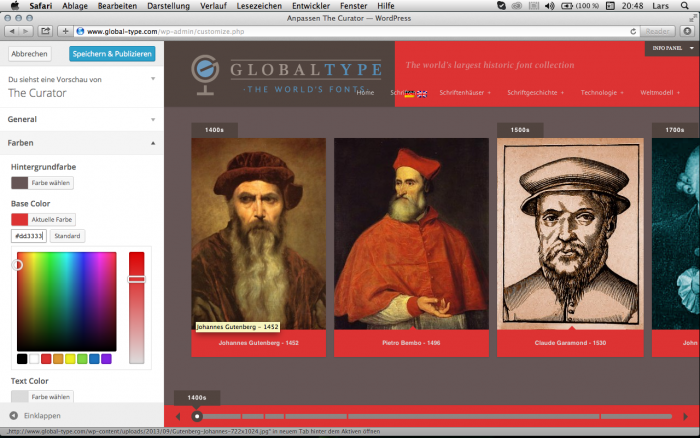700x438 pixels.
Task: Click the timeline right arrow
Action: click(685, 417)
